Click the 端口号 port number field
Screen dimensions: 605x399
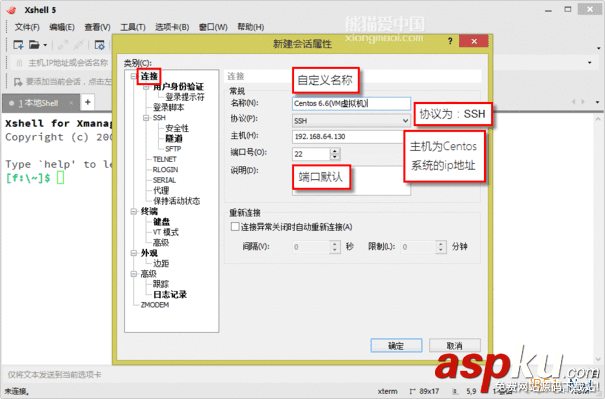coord(312,154)
